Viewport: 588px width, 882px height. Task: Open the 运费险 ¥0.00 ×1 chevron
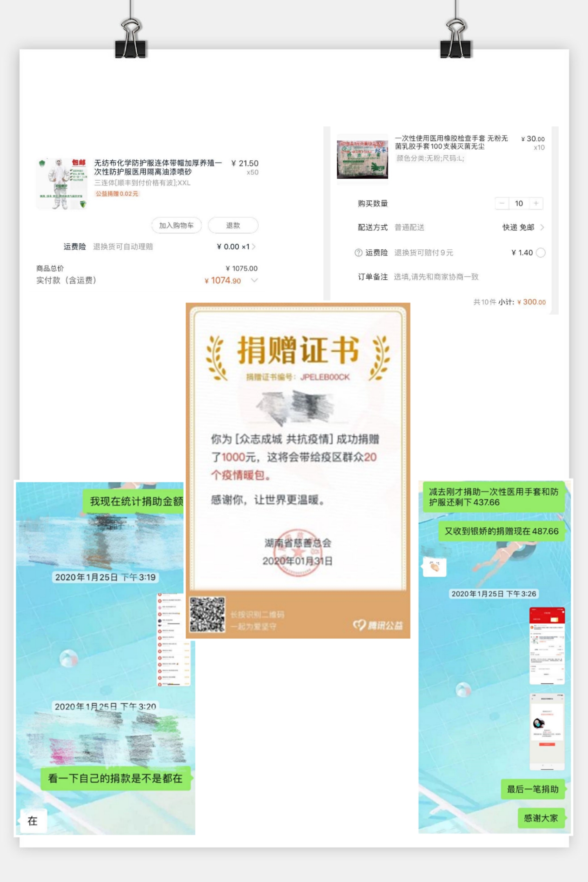pos(254,247)
